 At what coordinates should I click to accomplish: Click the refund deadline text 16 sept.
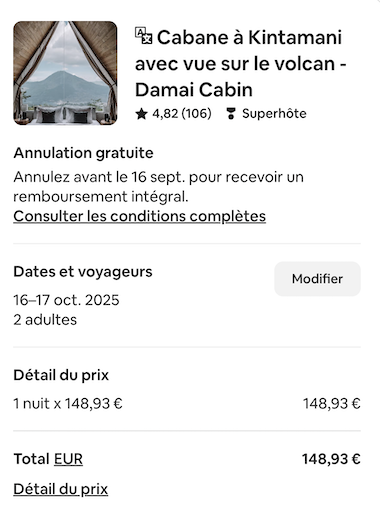[158, 177]
